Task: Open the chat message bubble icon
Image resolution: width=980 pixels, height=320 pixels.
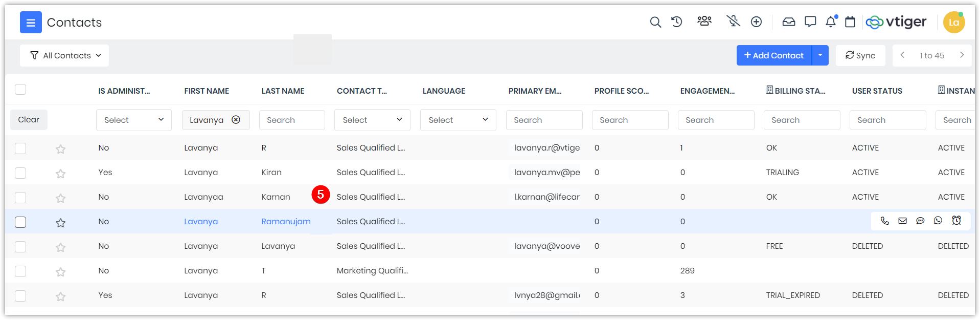Action: (810, 22)
